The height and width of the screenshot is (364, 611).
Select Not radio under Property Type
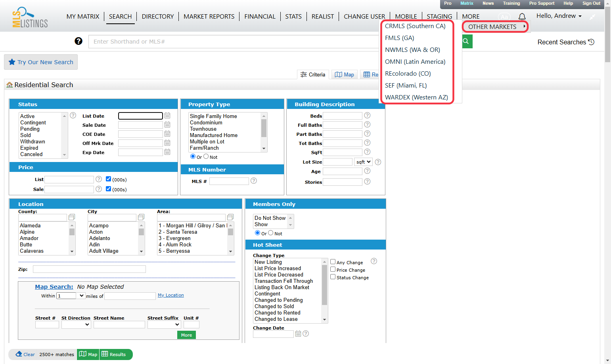pyautogui.click(x=206, y=156)
